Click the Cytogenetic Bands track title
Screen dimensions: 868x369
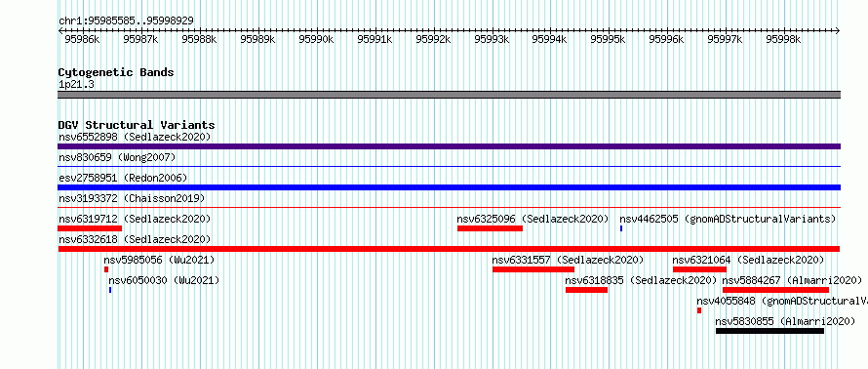[x=116, y=72]
